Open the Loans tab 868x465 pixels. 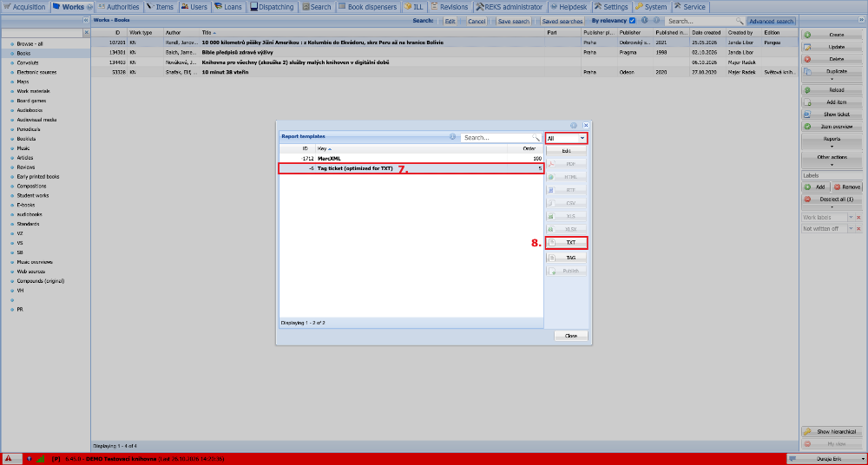[x=228, y=7]
